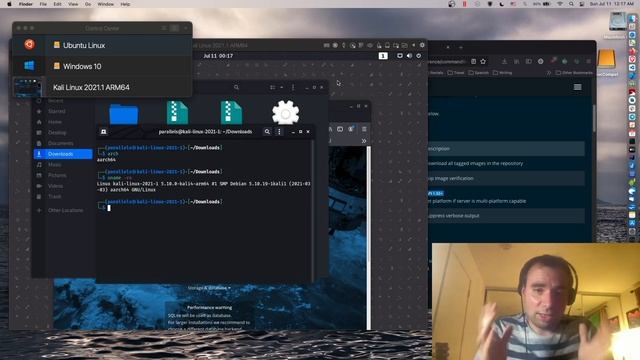Image resolution: width=640 pixels, height=360 pixels.
Task: Switch Control Center to expanded thumbnail view
Action: tap(174, 28)
